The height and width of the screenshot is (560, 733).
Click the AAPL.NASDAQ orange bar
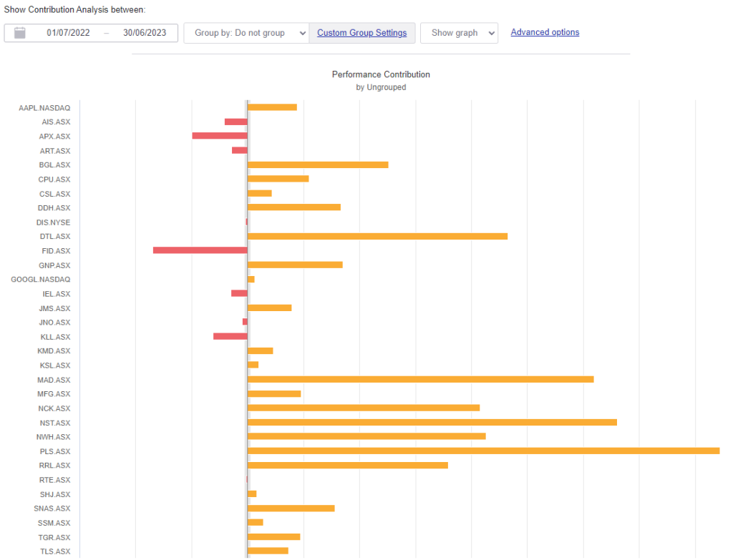coord(272,107)
